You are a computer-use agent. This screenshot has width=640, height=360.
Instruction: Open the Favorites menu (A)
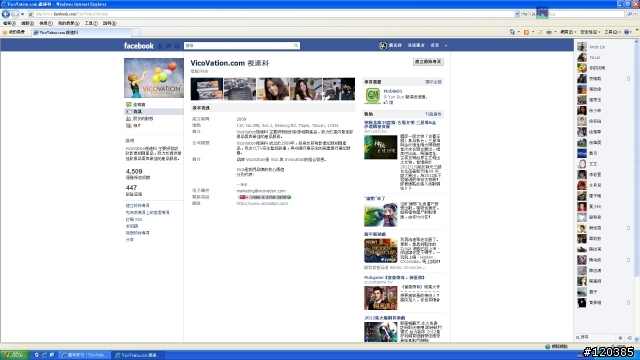[68, 23]
